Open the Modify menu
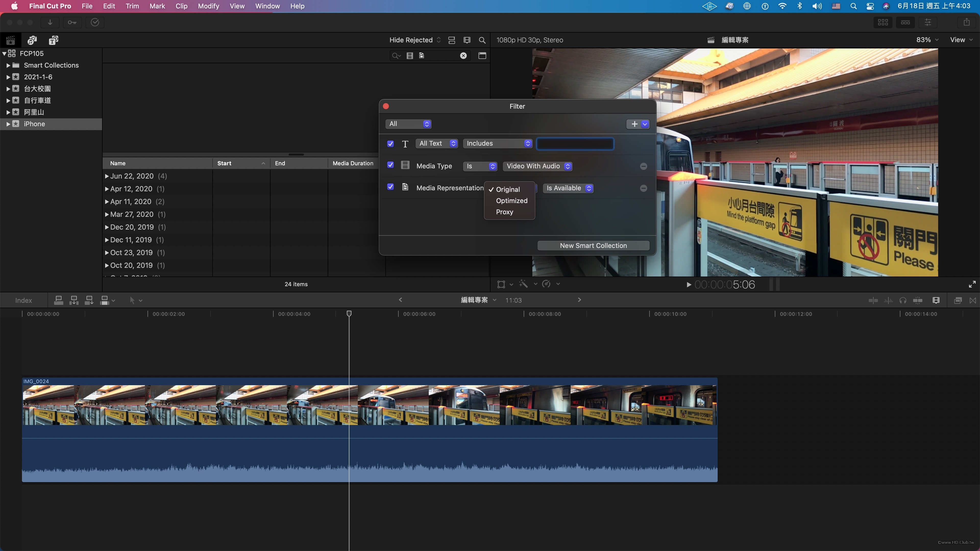The width and height of the screenshot is (980, 551). coord(208,6)
